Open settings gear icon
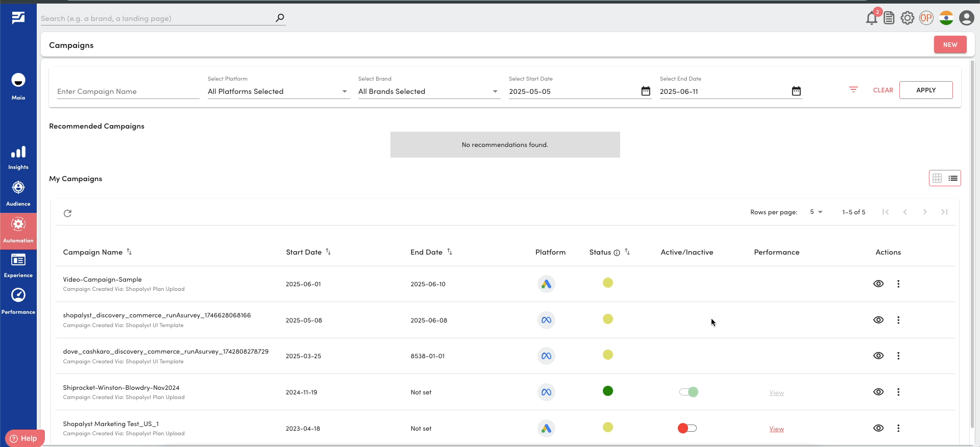The width and height of the screenshot is (980, 447). [908, 18]
